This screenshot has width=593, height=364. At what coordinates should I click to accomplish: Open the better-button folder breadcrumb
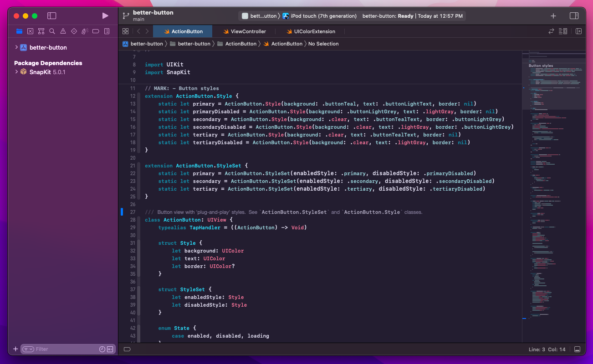click(190, 44)
